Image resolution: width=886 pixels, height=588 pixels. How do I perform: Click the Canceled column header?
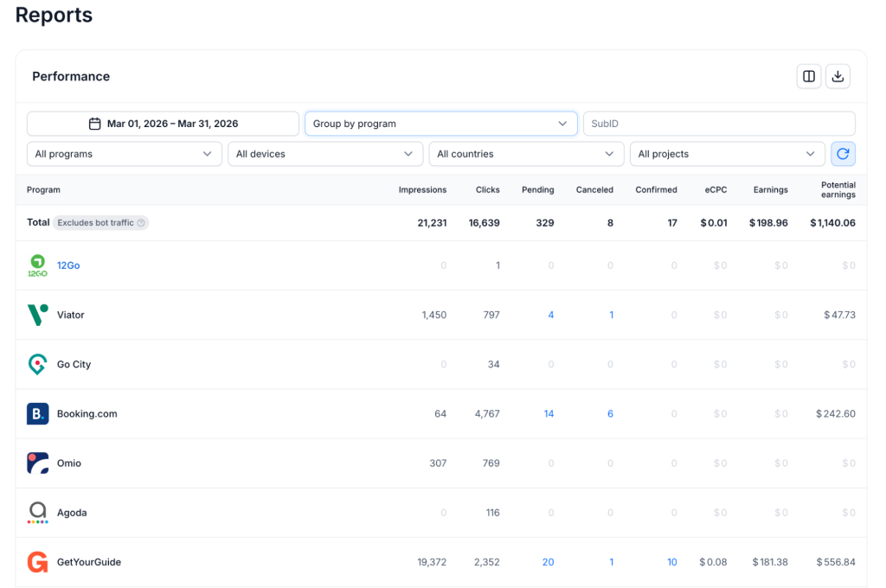pyautogui.click(x=594, y=189)
